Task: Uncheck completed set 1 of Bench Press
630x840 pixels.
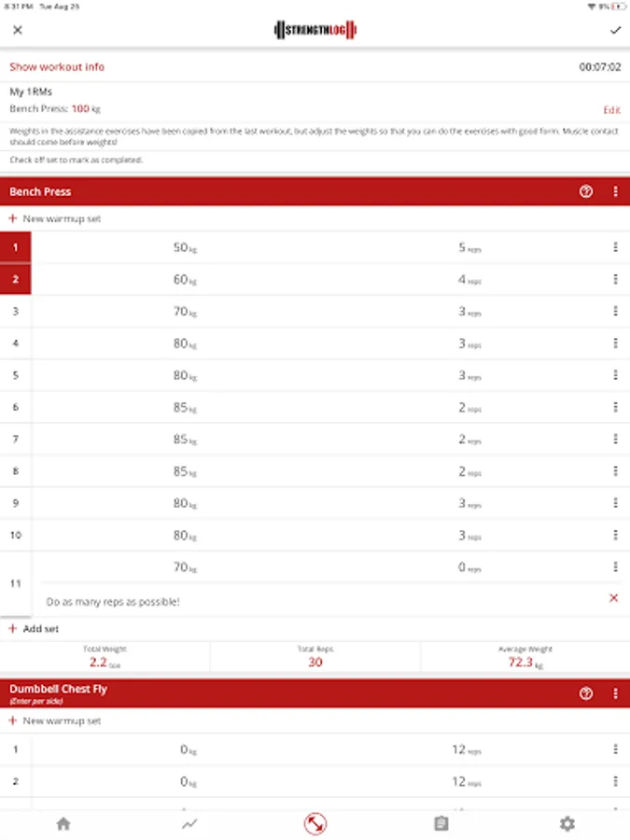Action: pyautogui.click(x=16, y=247)
